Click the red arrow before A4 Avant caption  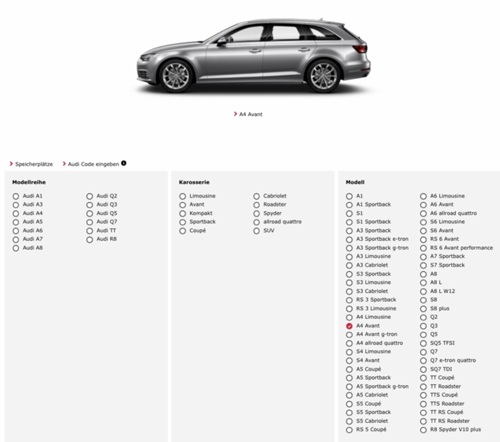[x=235, y=114]
